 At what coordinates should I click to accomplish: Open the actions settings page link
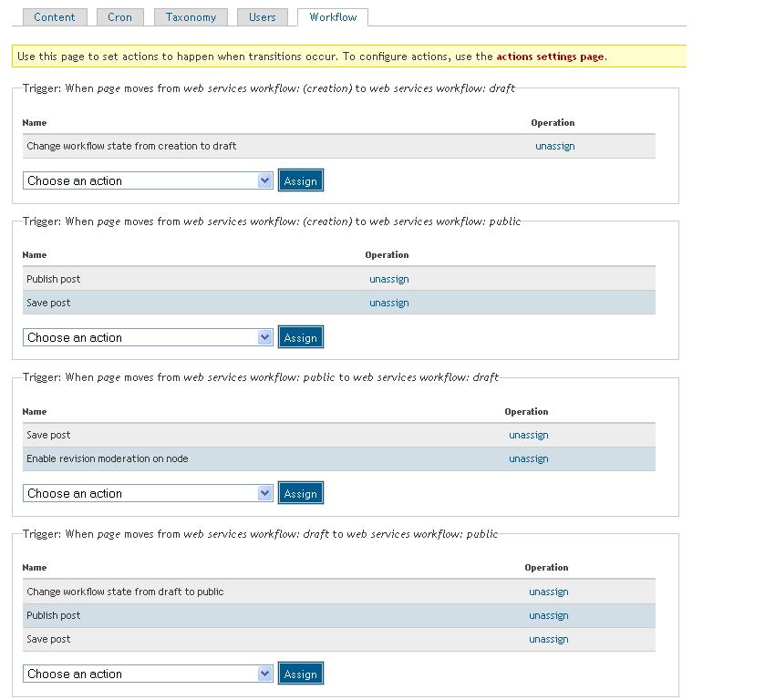[551, 56]
